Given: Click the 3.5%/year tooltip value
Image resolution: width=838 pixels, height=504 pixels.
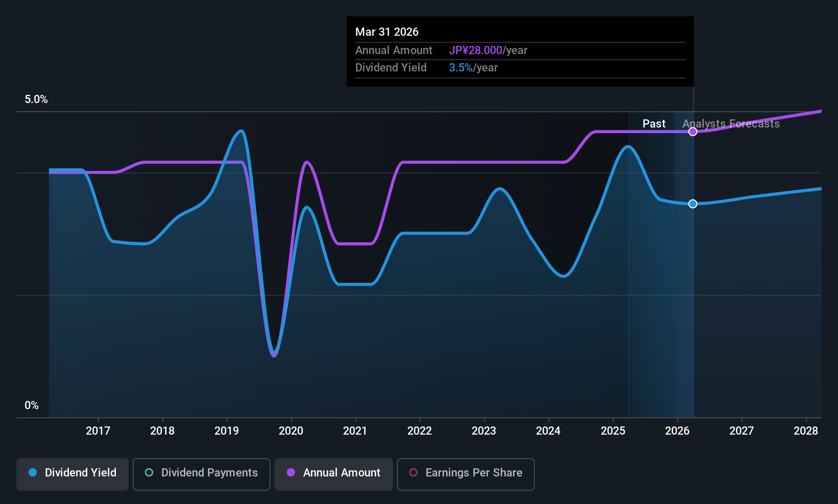Looking at the screenshot, I should coord(473,68).
